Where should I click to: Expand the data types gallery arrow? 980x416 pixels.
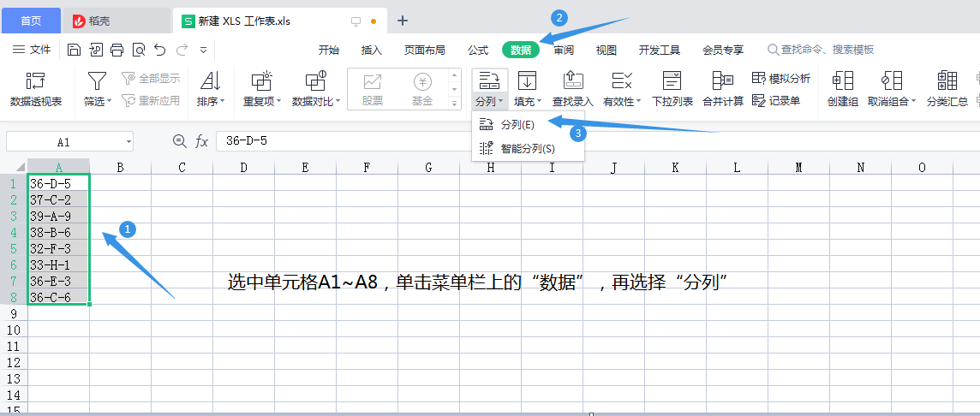click(x=454, y=103)
